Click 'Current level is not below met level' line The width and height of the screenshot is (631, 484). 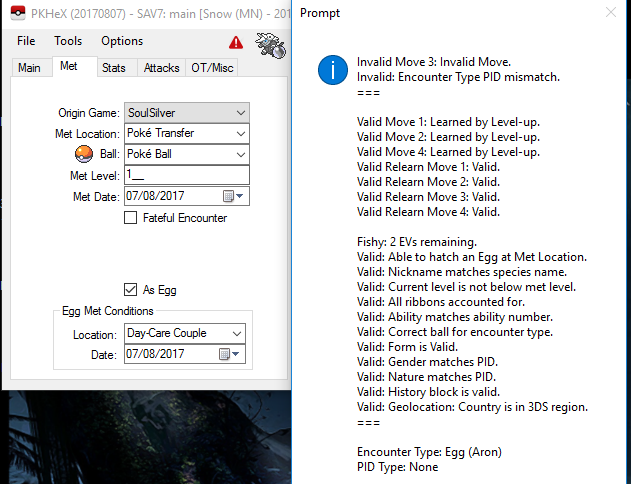click(x=466, y=287)
